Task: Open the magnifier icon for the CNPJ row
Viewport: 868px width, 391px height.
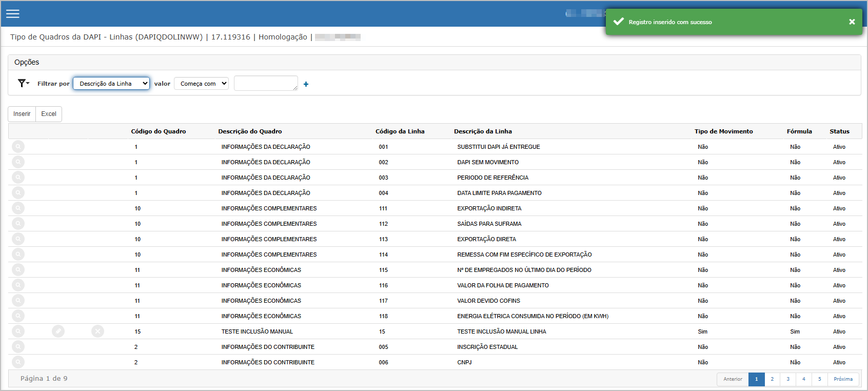Action: [x=18, y=362]
